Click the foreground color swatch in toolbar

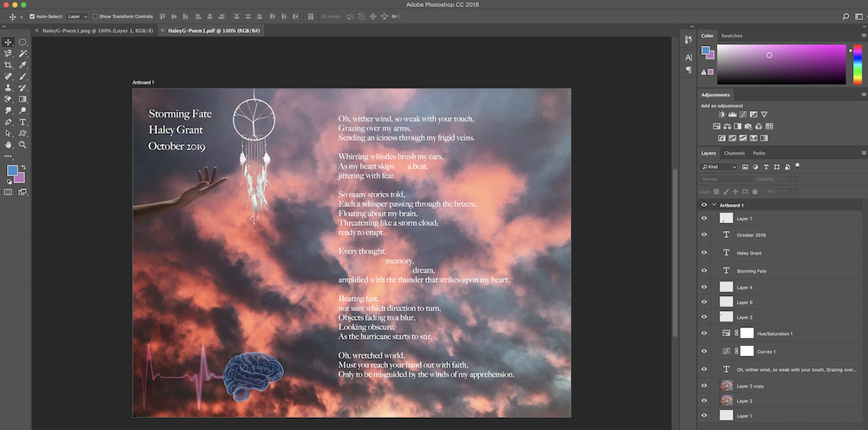(x=12, y=170)
